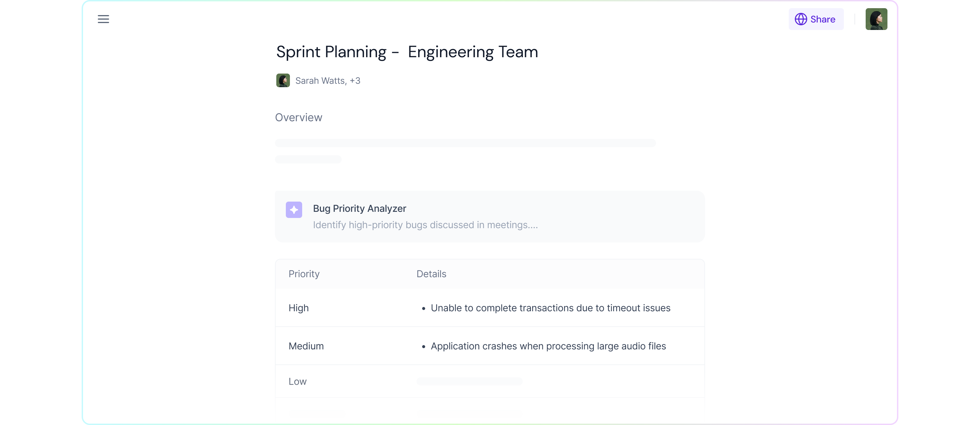The height and width of the screenshot is (425, 980).
Task: Click the Priority column header
Action: click(x=304, y=274)
